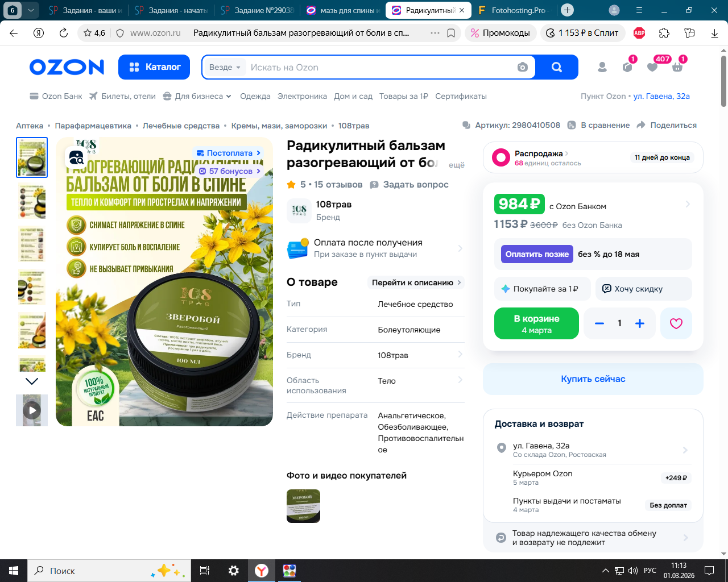Open Windows Start menu

point(14,571)
